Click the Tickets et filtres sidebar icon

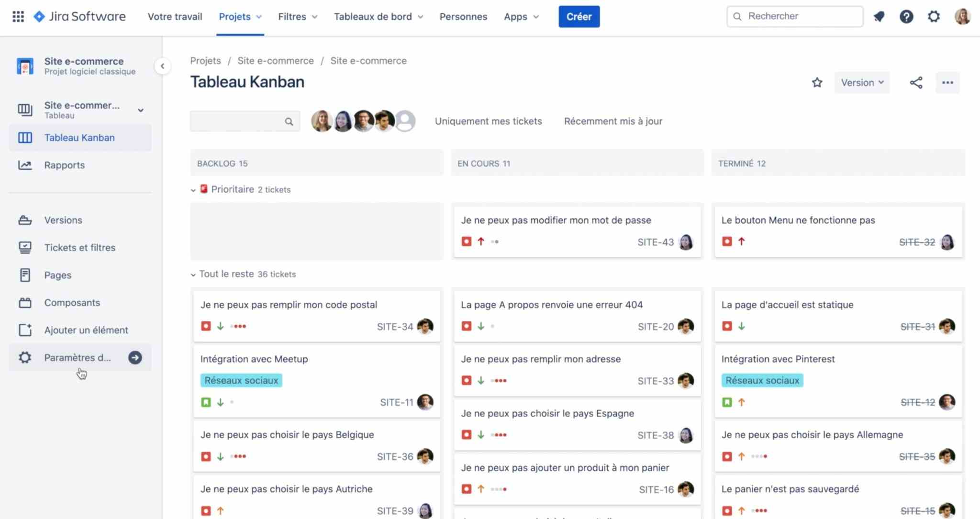tap(25, 247)
